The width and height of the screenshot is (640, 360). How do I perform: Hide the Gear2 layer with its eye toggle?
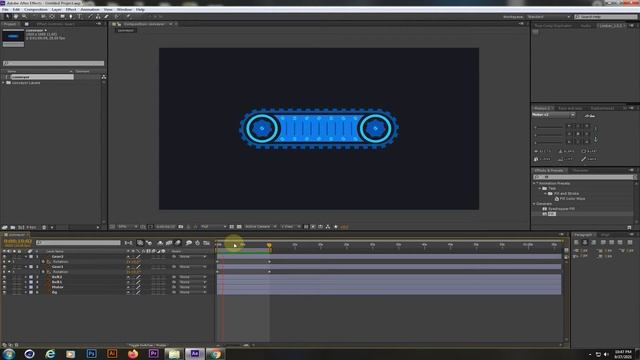point(4,257)
